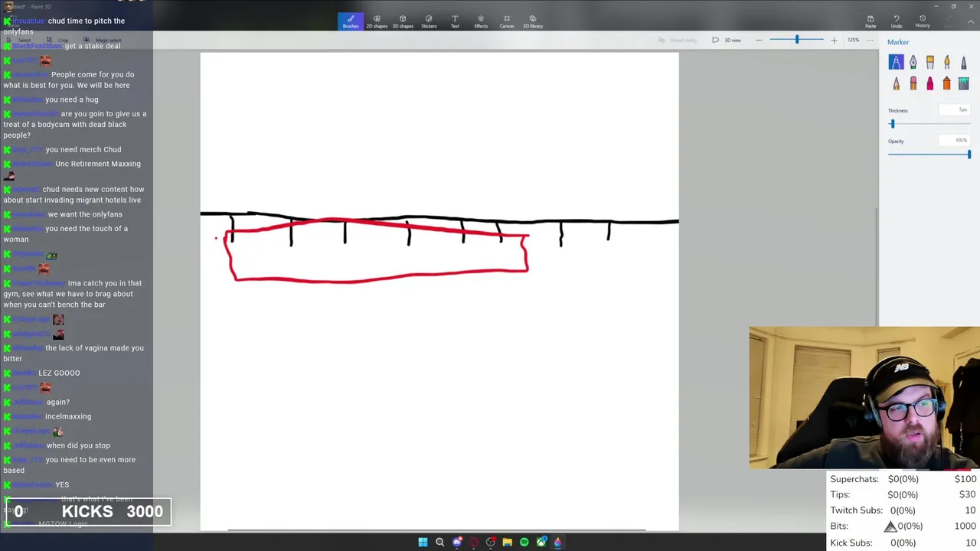Click chat message "we want the onlyfans"
The width and height of the screenshot is (980, 551).
tap(85, 214)
